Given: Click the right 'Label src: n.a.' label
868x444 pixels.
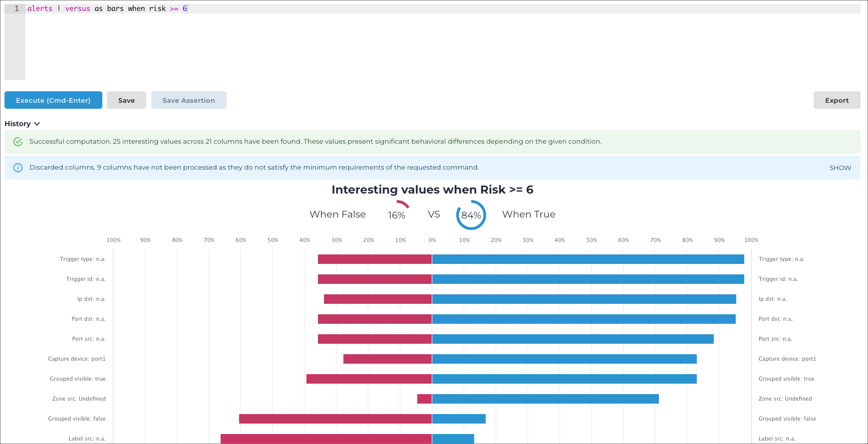Looking at the screenshot, I should [x=777, y=439].
